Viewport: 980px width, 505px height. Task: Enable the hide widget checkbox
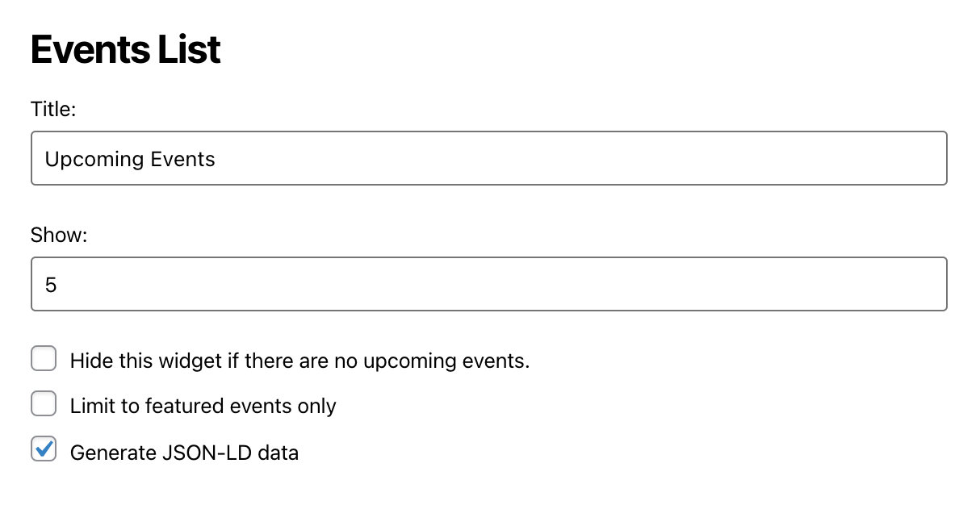(44, 358)
